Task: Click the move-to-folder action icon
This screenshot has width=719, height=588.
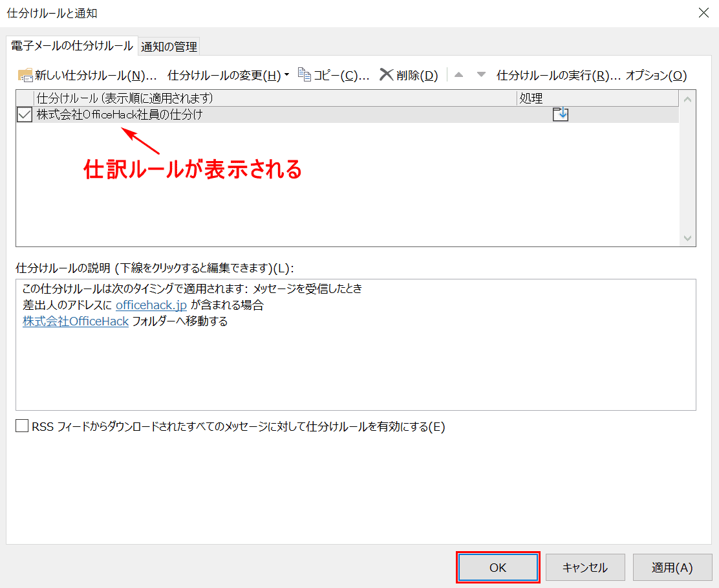Action: (560, 115)
